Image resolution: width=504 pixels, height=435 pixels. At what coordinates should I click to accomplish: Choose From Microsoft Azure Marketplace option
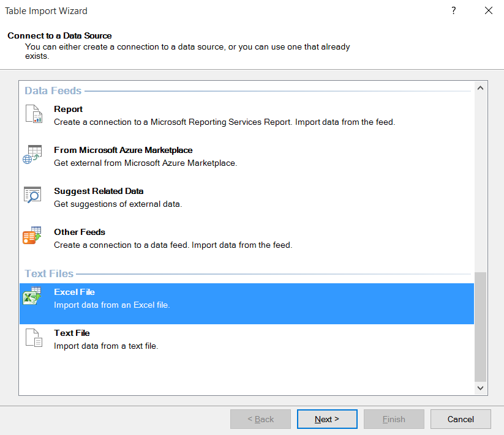123,150
